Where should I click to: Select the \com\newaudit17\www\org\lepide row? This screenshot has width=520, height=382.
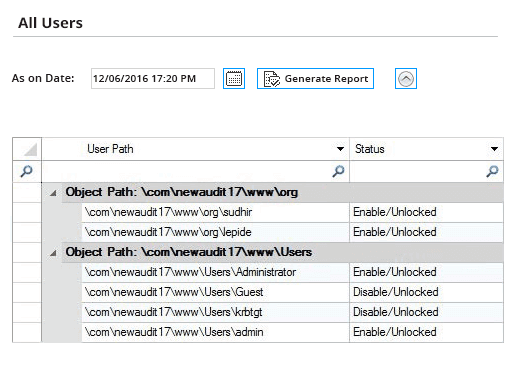tap(215, 232)
